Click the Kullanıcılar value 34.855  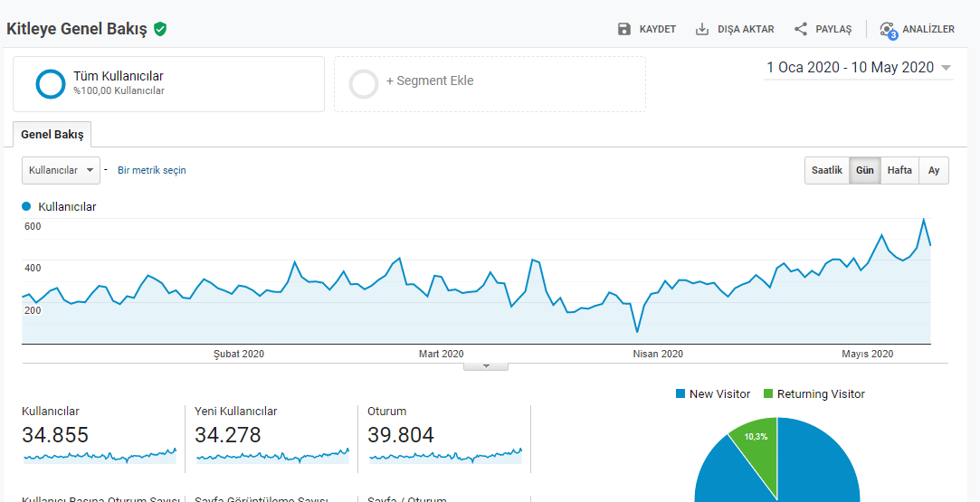(55, 434)
